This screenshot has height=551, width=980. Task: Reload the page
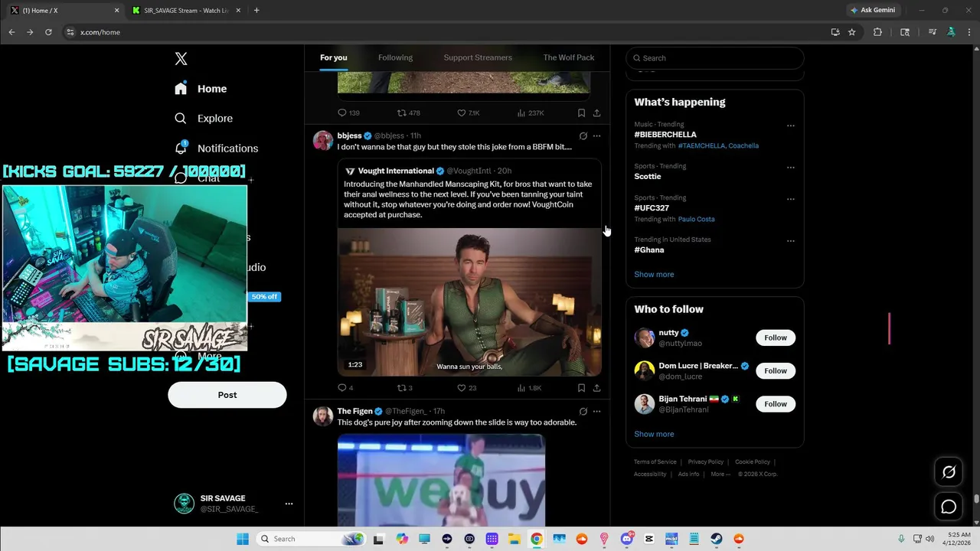click(48, 32)
